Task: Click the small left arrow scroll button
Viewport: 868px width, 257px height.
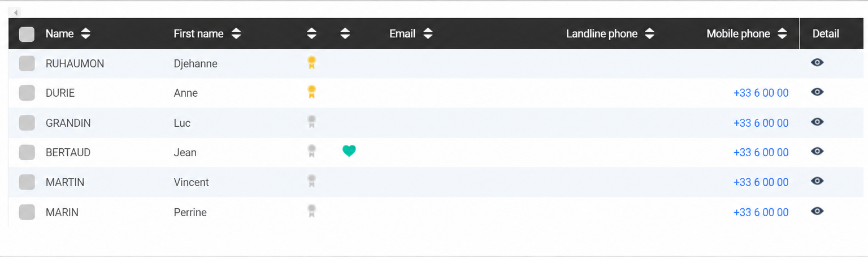Action: 15,12
